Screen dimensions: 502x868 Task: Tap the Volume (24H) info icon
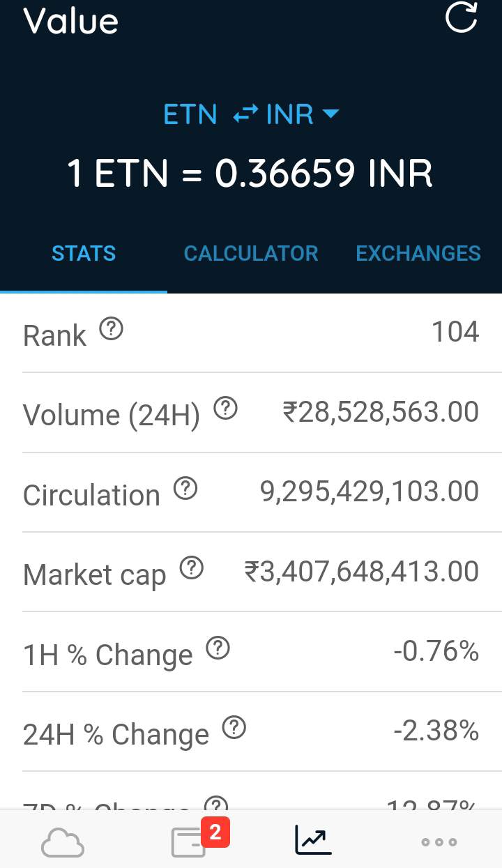click(225, 409)
